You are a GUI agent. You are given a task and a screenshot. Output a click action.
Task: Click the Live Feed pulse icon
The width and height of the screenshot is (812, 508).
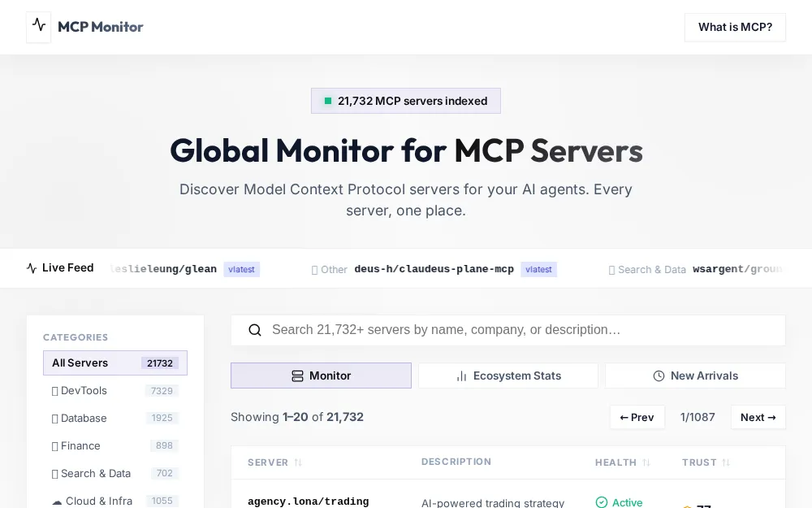pyautogui.click(x=32, y=268)
